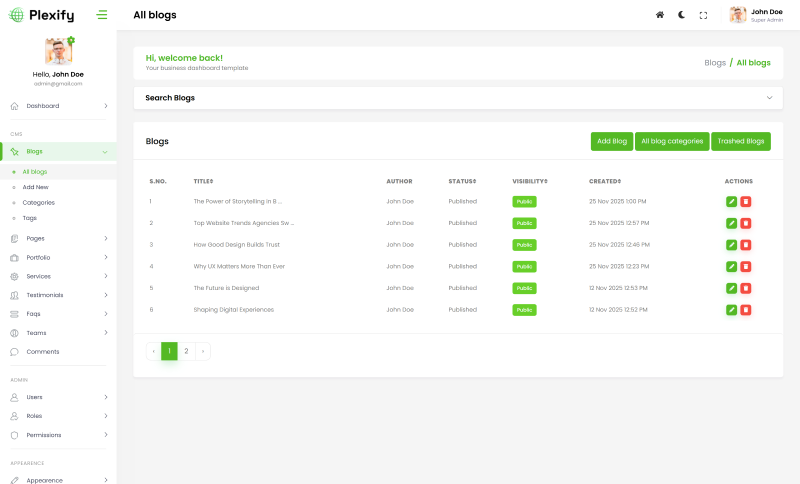The width and height of the screenshot is (800, 484).
Task: Select Tags in the Blogs submenu
Action: (30, 218)
